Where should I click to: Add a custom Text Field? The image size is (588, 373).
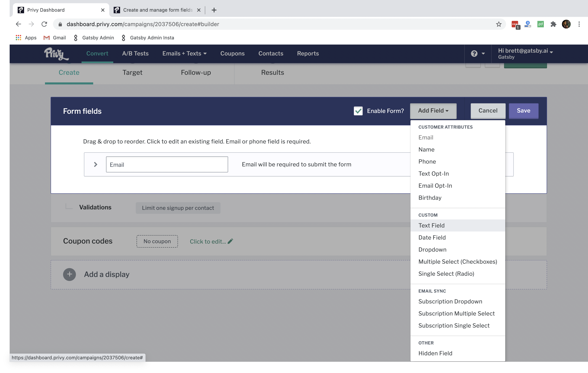click(458, 225)
